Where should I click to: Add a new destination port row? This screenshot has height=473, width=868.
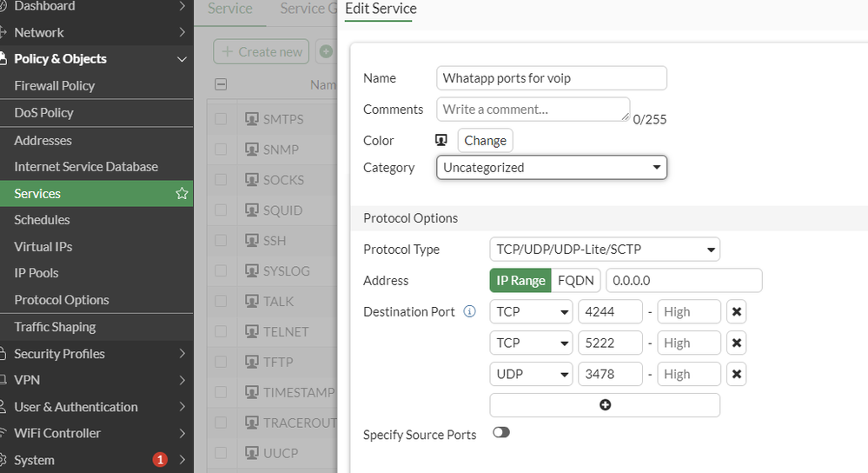(605, 405)
